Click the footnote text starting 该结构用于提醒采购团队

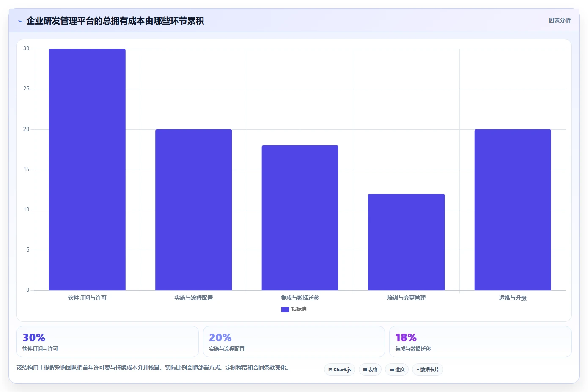pyautogui.click(x=154, y=367)
